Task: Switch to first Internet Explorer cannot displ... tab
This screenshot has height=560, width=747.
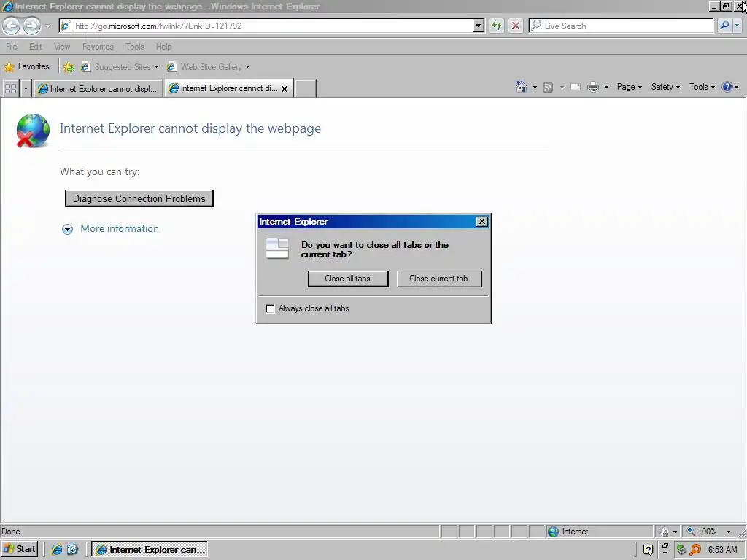Action: coord(98,88)
